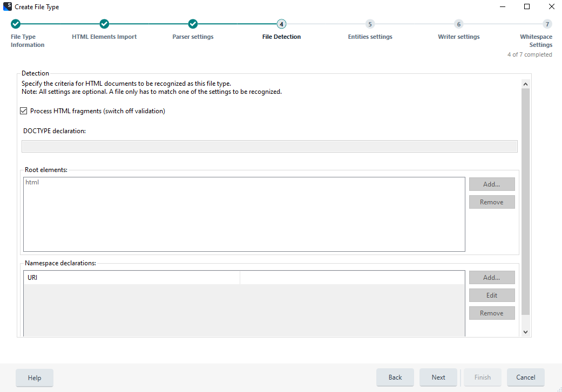The image size is (562, 392).
Task: Jump to step 6 Writer settings circle
Action: click(458, 24)
